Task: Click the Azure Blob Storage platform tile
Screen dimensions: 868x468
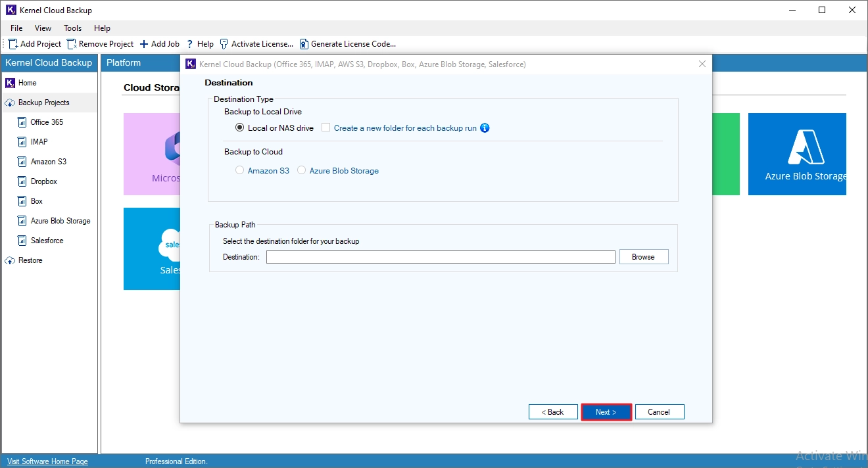Action: coord(797,154)
